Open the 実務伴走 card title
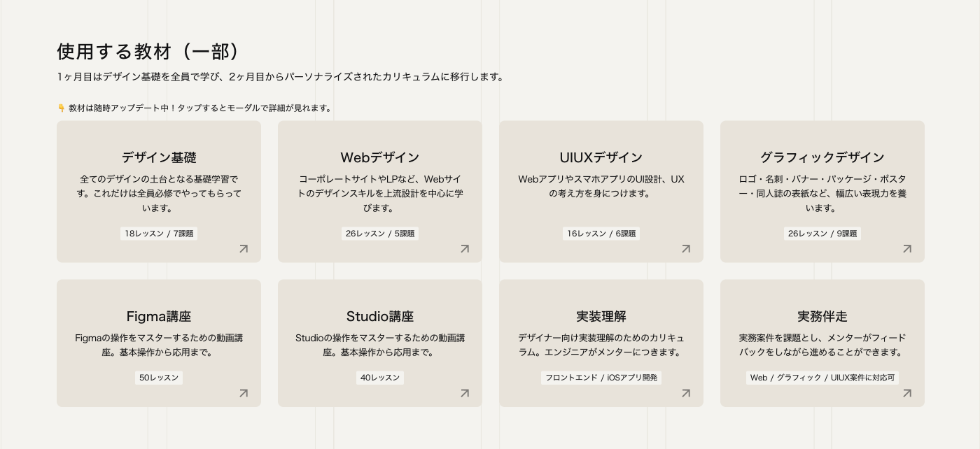The width and height of the screenshot is (980, 449). [822, 316]
